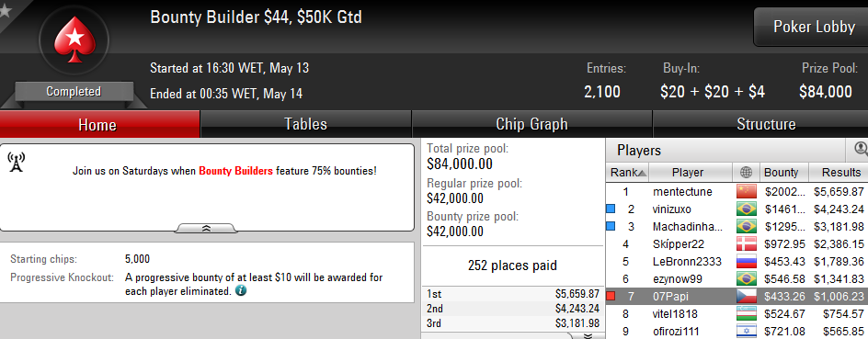This screenshot has height=339, width=868.
Task: Click the PokerStars red spade logo
Action: point(74,40)
